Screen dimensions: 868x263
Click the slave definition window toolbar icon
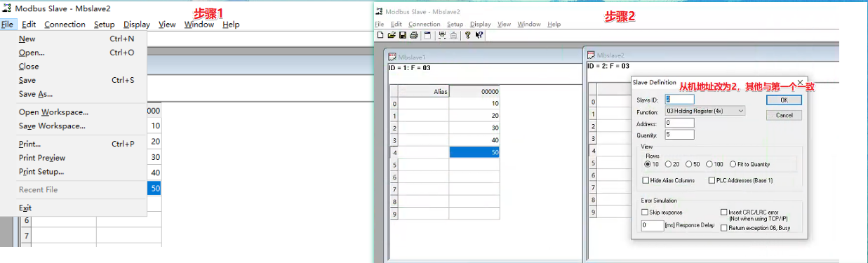pyautogui.click(x=427, y=35)
